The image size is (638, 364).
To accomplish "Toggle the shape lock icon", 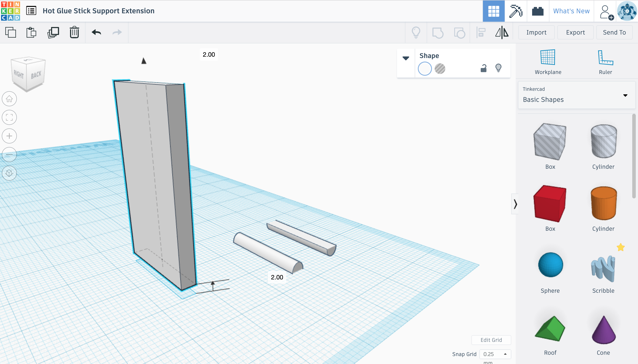I will click(483, 68).
